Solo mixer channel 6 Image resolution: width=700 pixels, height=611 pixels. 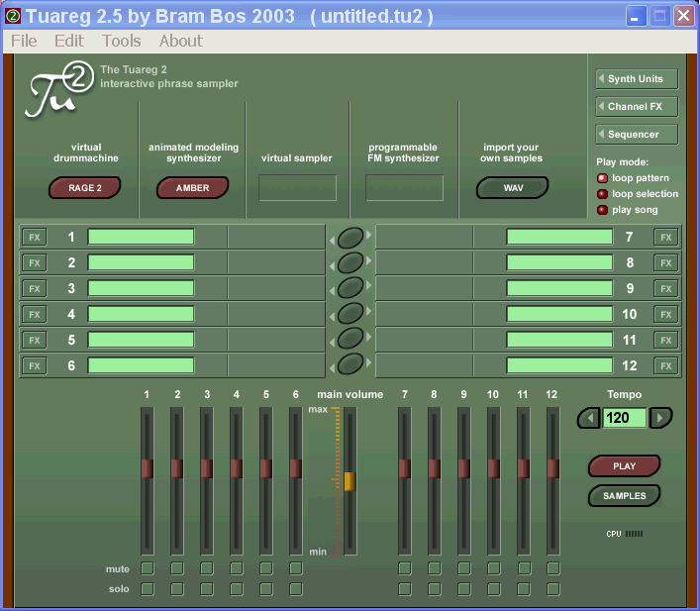[295, 589]
